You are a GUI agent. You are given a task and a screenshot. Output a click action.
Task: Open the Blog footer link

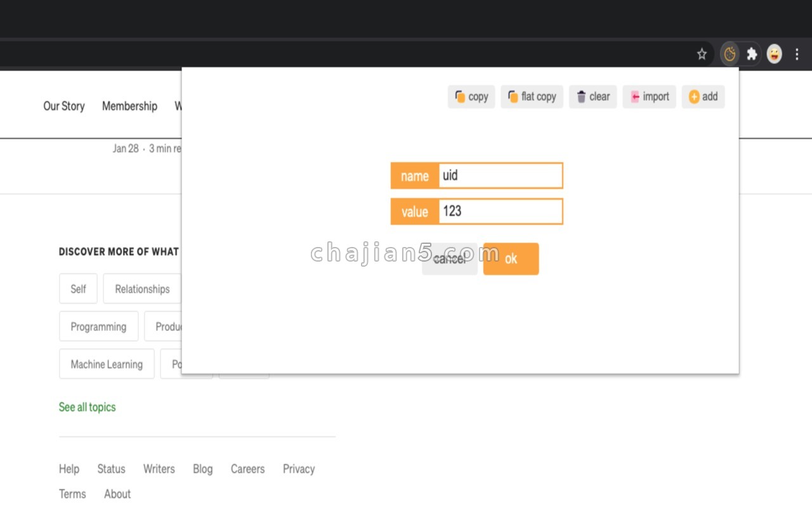pyautogui.click(x=202, y=469)
